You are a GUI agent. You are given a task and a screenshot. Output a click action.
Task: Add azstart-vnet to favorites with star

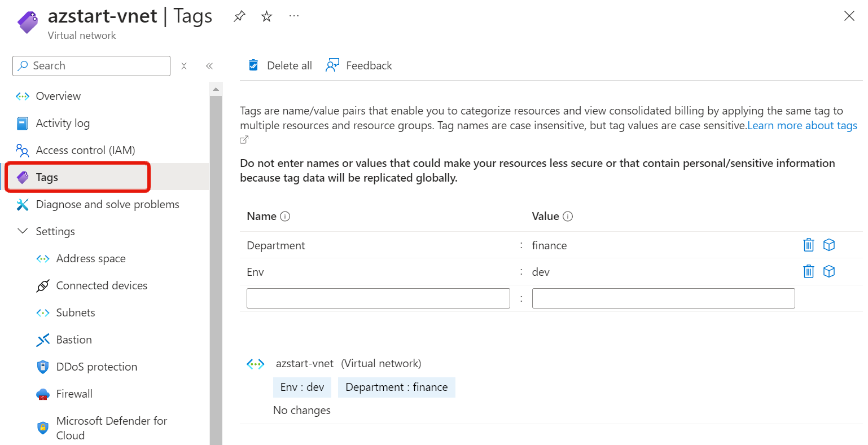point(266,16)
